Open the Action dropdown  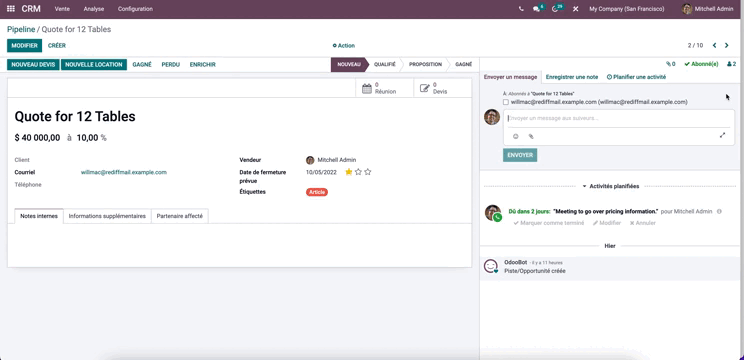(x=344, y=46)
